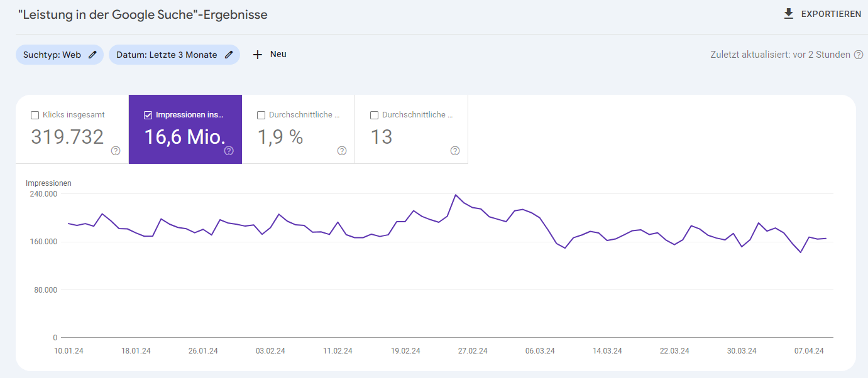Image resolution: width=868 pixels, height=378 pixels.
Task: Uncheck the Impressionen insgesamt checkbox
Action: coord(148,114)
